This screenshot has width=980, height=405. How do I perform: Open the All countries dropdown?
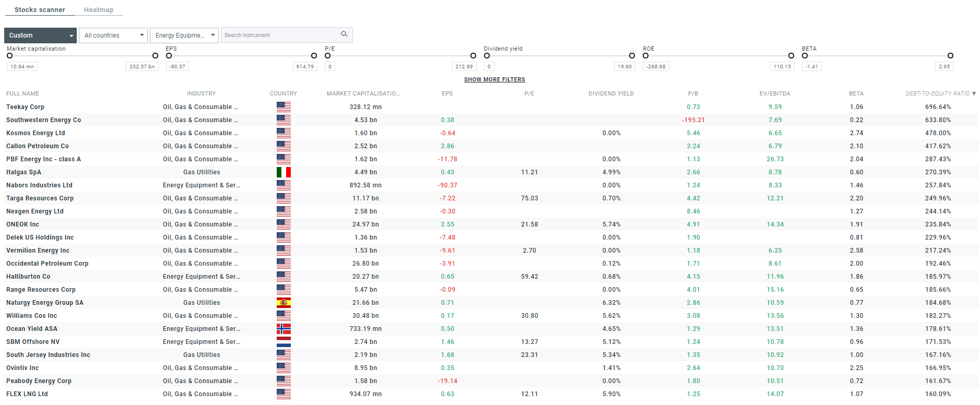pyautogui.click(x=113, y=35)
